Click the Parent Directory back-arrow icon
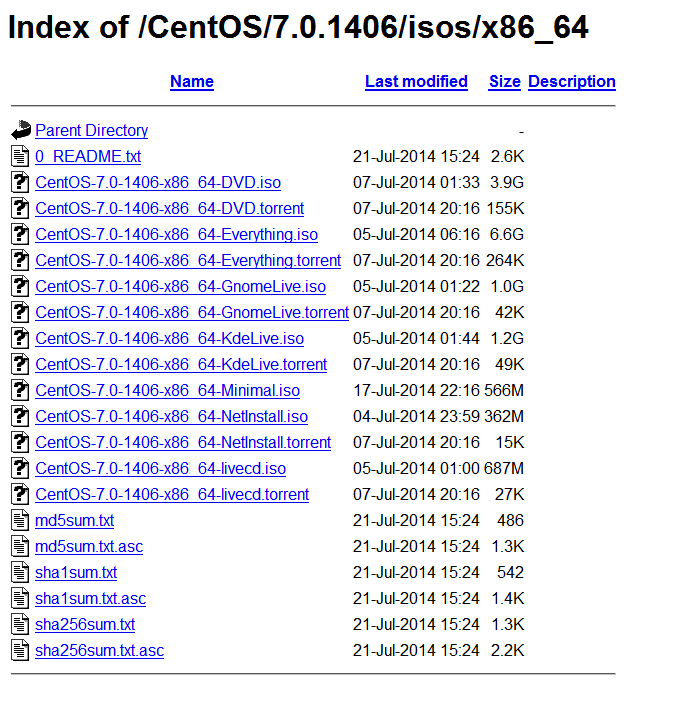This screenshot has height=703, width=688. [x=21, y=130]
